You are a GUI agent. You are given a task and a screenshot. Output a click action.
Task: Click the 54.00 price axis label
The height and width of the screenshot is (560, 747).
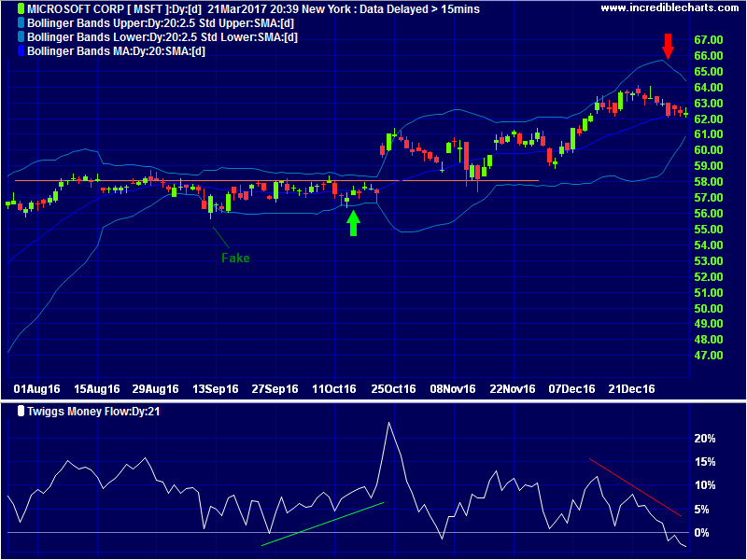tap(709, 245)
